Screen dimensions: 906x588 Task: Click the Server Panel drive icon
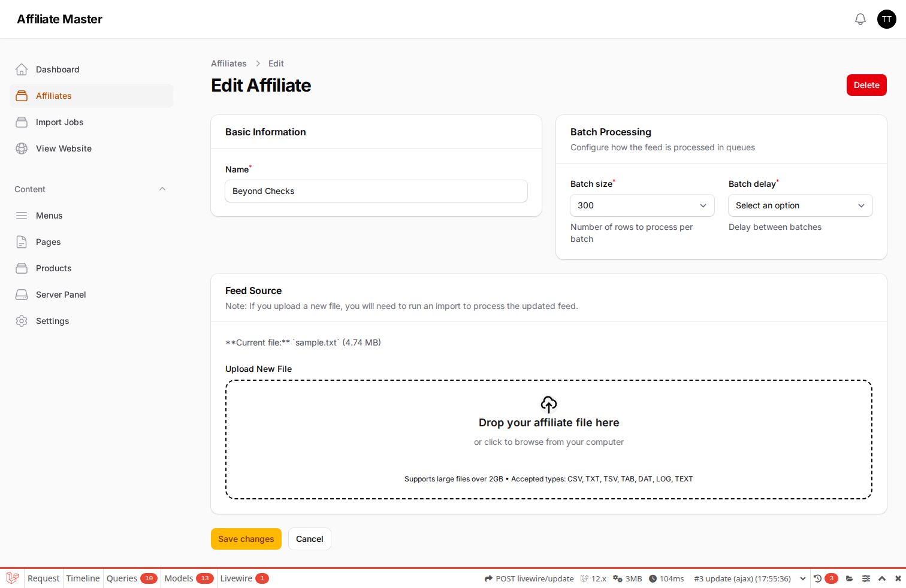(x=22, y=295)
